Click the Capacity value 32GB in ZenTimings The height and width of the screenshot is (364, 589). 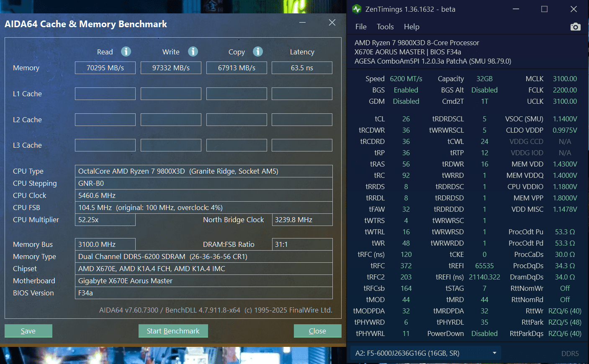coord(484,79)
